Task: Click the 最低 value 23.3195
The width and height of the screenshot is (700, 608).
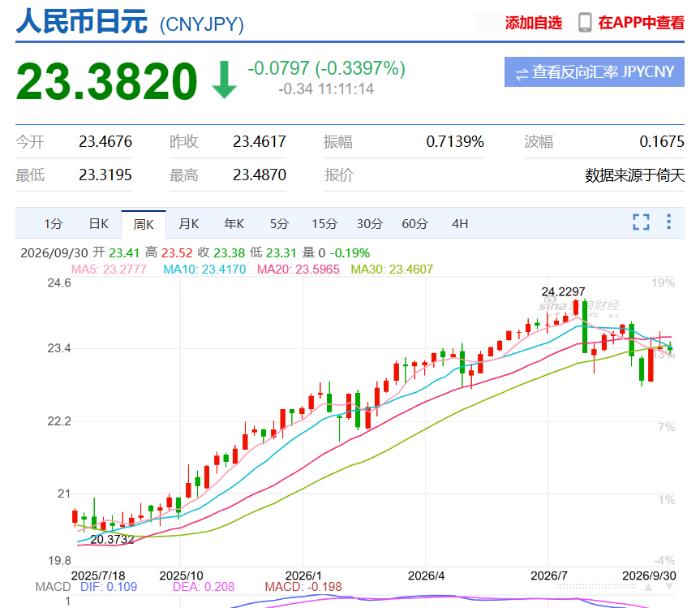Action: (105, 175)
